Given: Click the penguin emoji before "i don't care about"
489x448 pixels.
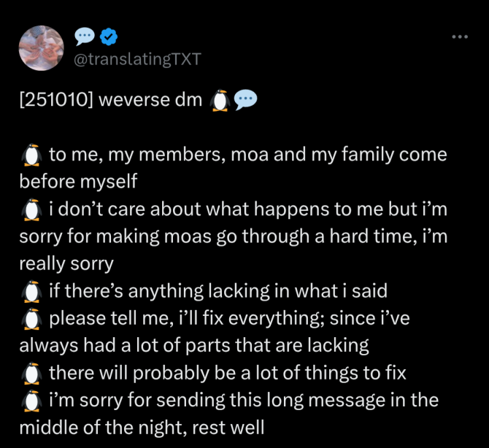Looking at the screenshot, I should tap(30, 209).
